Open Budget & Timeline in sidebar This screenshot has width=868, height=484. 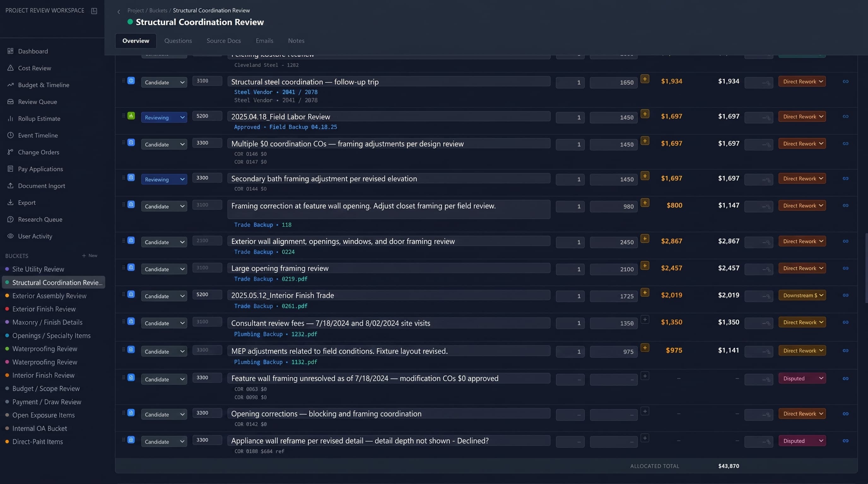(x=44, y=85)
